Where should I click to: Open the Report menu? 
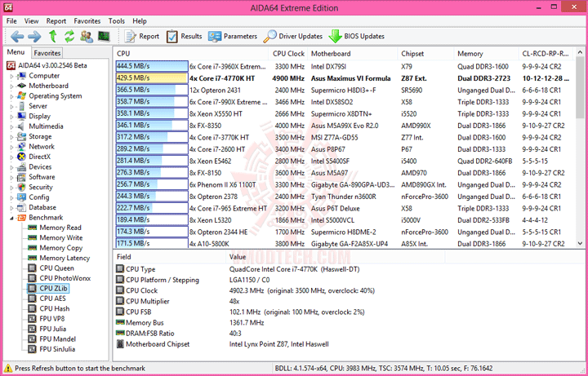pyautogui.click(x=56, y=21)
